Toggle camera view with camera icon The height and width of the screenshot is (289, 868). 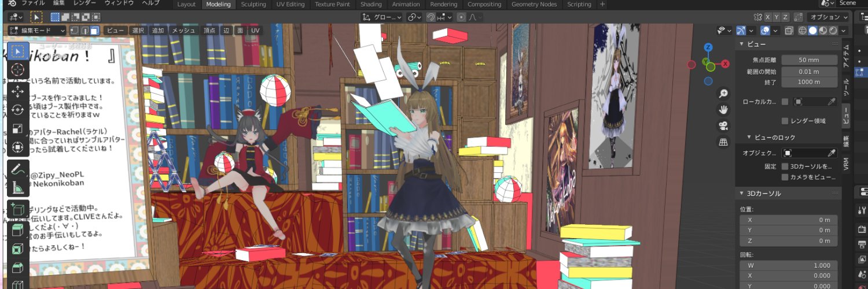pyautogui.click(x=723, y=125)
